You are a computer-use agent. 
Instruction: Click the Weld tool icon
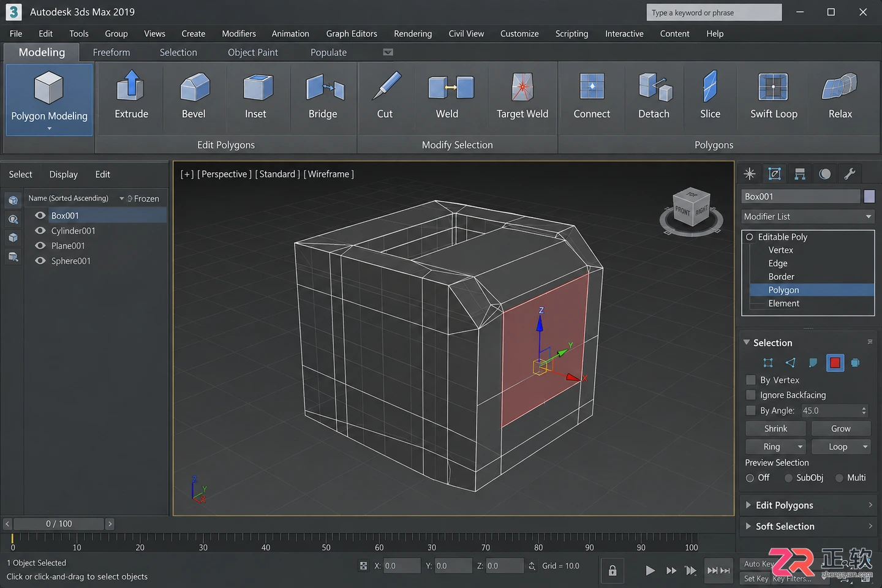click(451, 88)
